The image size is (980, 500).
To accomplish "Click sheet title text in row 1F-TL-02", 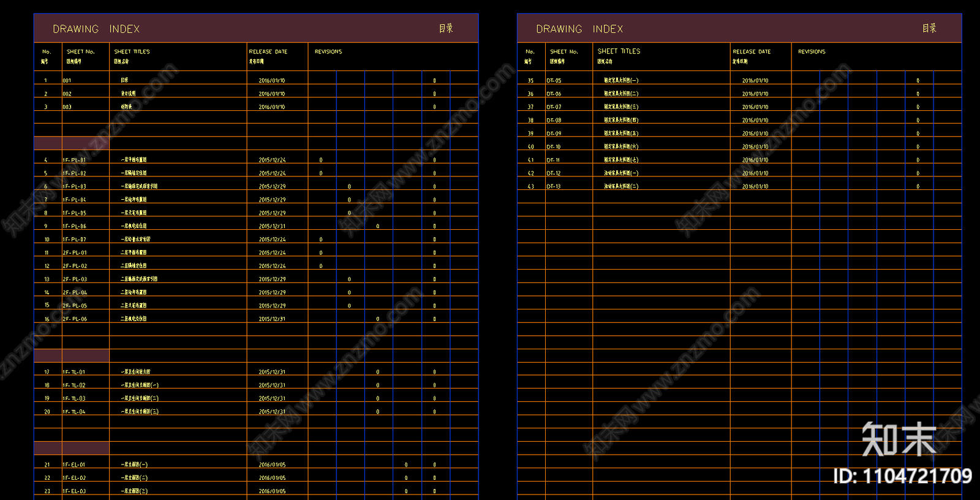I will [140, 385].
